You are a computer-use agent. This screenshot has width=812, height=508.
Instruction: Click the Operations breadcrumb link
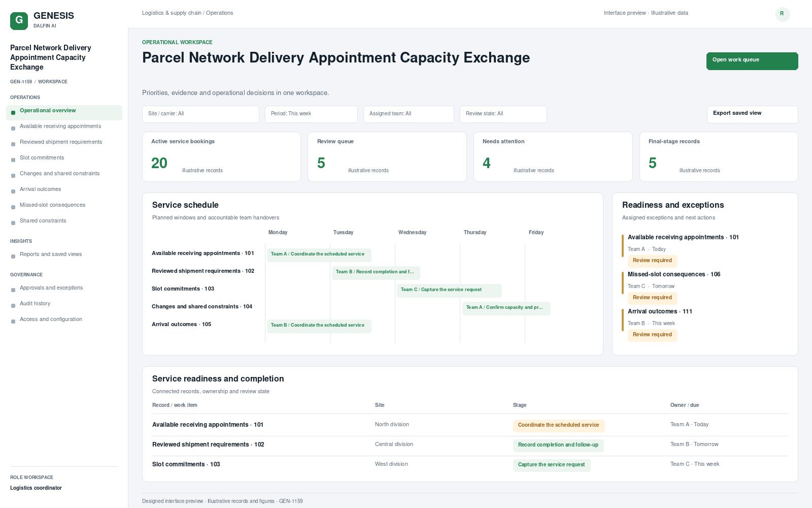coord(220,13)
